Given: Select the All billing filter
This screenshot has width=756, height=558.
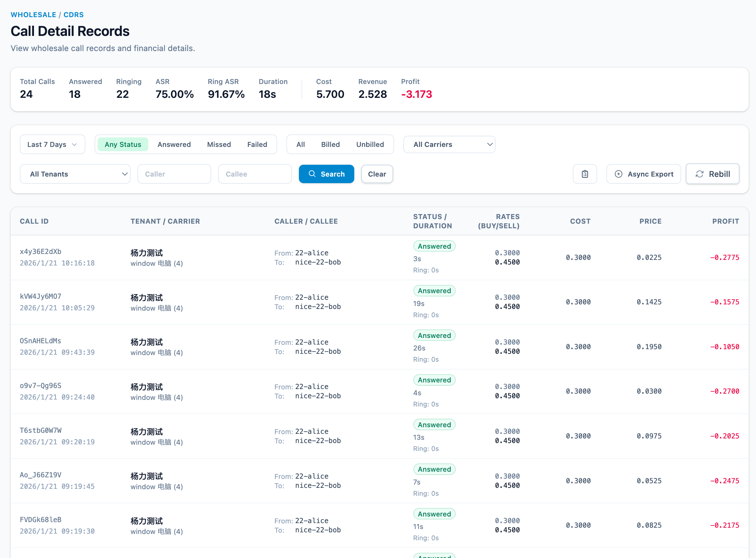Looking at the screenshot, I should click(x=301, y=144).
